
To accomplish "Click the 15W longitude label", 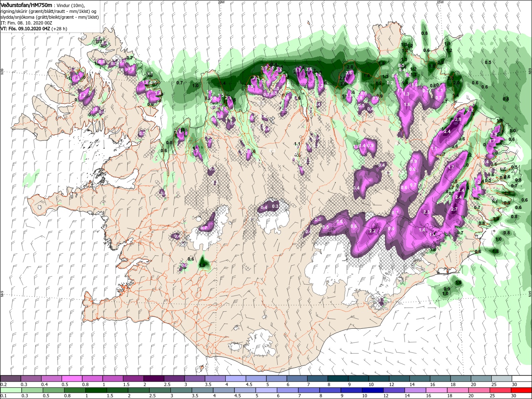I will click(440, 2).
